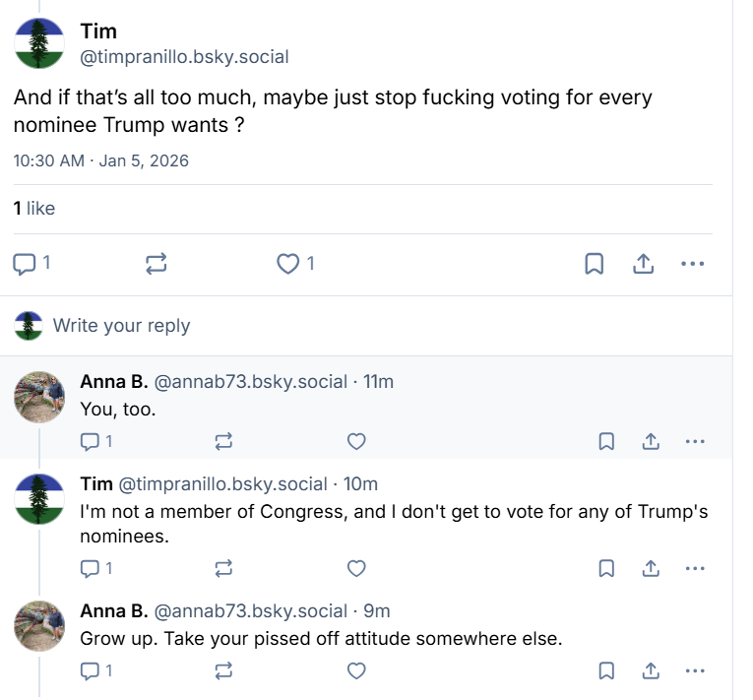Like Tim's main post with heart
Image resolution: width=753 pixels, height=700 pixels.
[x=288, y=264]
